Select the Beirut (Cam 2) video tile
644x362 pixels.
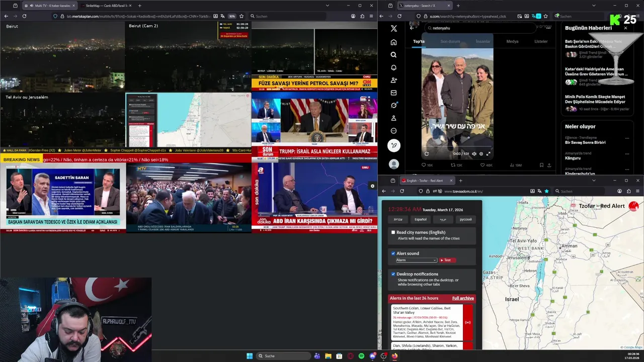click(x=188, y=57)
